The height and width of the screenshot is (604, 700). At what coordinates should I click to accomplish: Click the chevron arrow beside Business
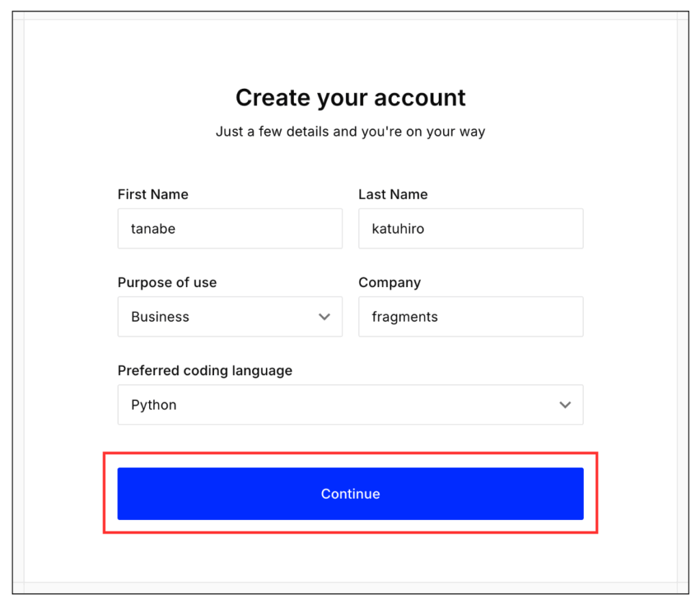tap(325, 317)
